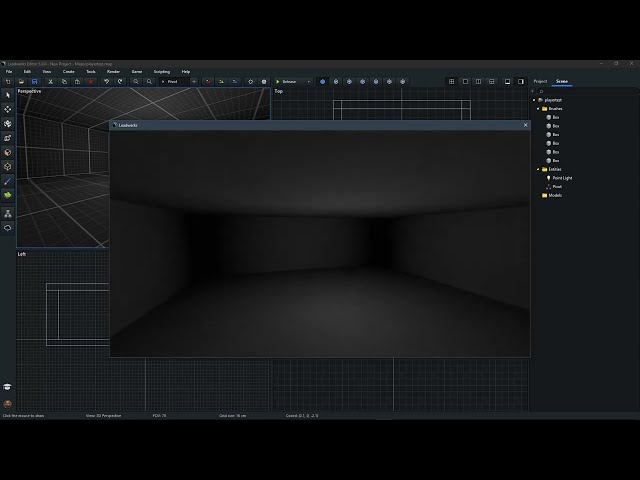Open the File menu

click(9, 71)
